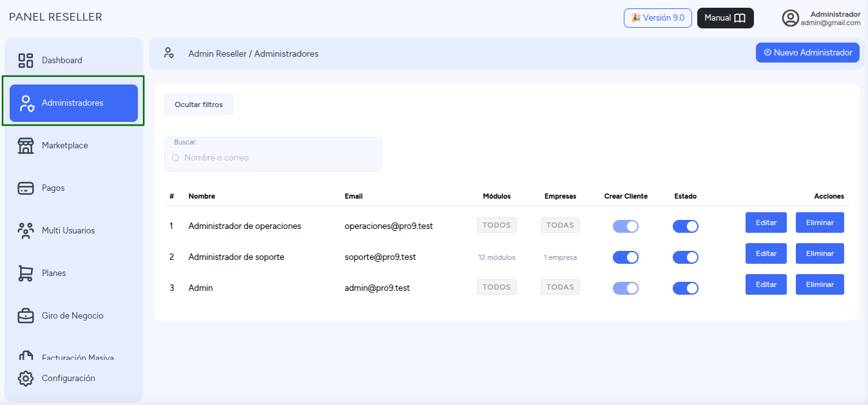
Task: Disable Crear Cliente for Administrador de soporte
Action: tap(626, 257)
